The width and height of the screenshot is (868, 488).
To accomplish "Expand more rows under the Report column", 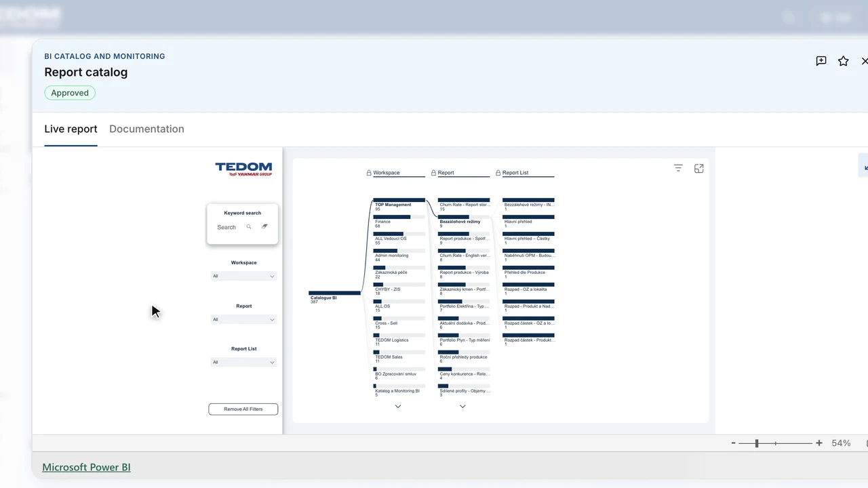I will 462,407.
